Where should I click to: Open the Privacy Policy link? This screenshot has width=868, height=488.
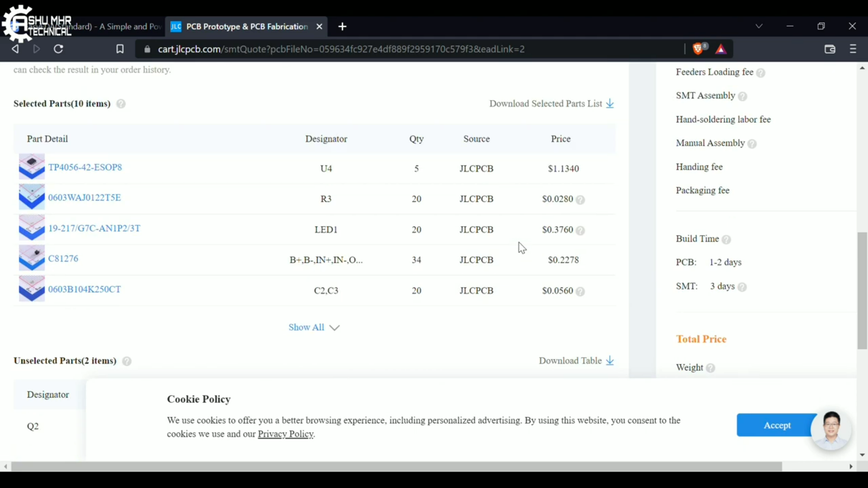[285, 434]
